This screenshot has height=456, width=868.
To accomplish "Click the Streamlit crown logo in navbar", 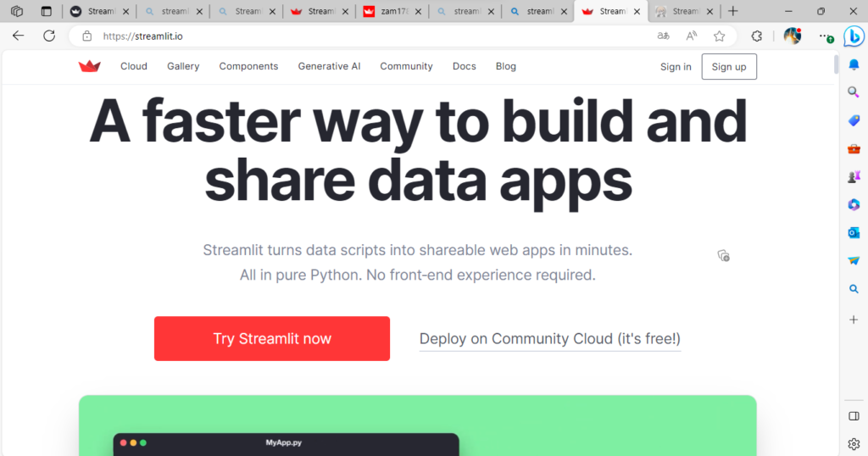I will click(89, 66).
